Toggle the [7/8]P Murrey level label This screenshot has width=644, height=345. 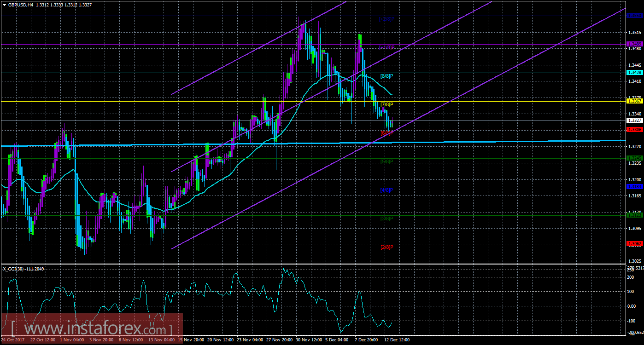386,104
